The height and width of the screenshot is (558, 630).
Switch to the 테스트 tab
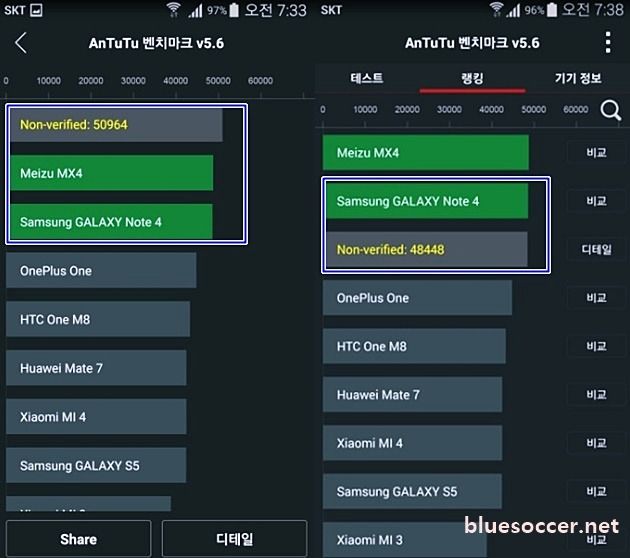pos(366,78)
